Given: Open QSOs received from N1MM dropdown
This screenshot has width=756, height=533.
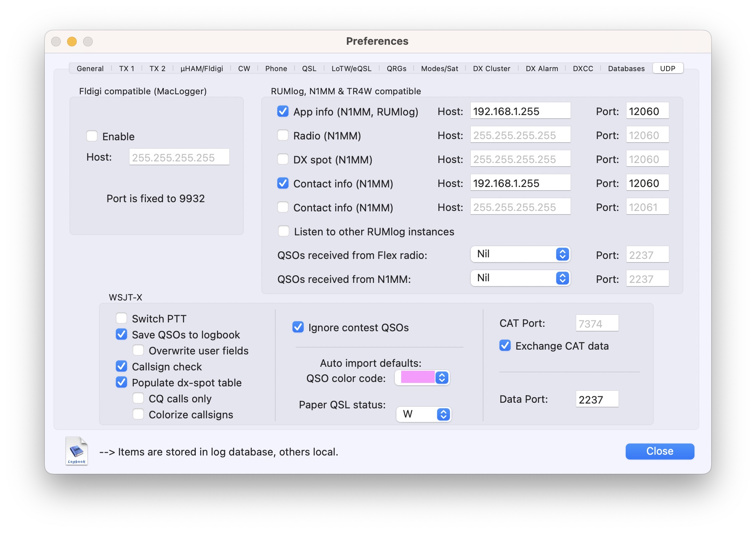Looking at the screenshot, I should point(520,278).
